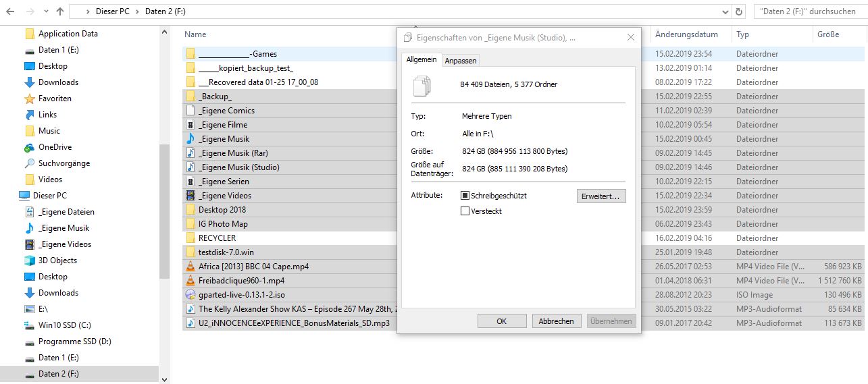
Task: Select E:\ entry in sidebar
Action: pos(43,309)
